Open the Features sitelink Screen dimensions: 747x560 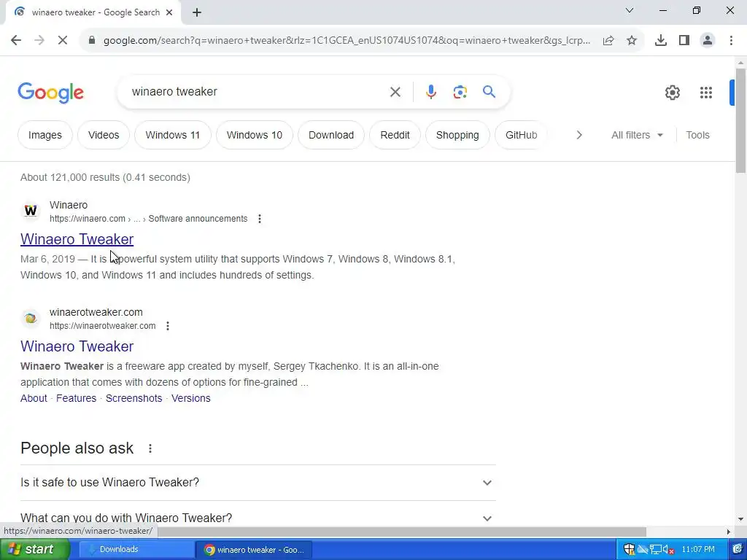click(x=76, y=398)
